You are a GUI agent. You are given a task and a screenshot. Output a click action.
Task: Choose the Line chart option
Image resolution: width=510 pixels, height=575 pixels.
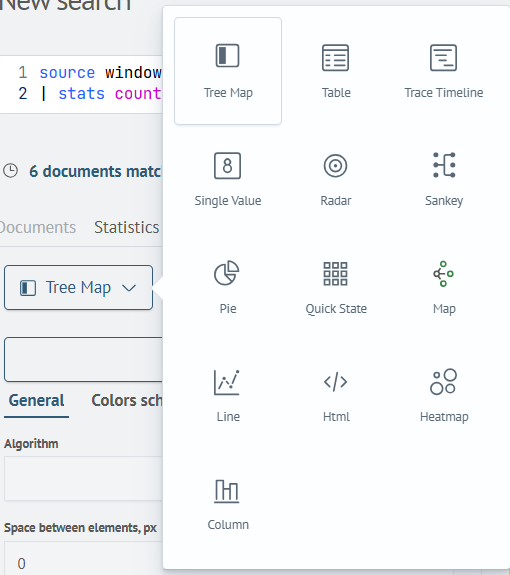point(228,395)
